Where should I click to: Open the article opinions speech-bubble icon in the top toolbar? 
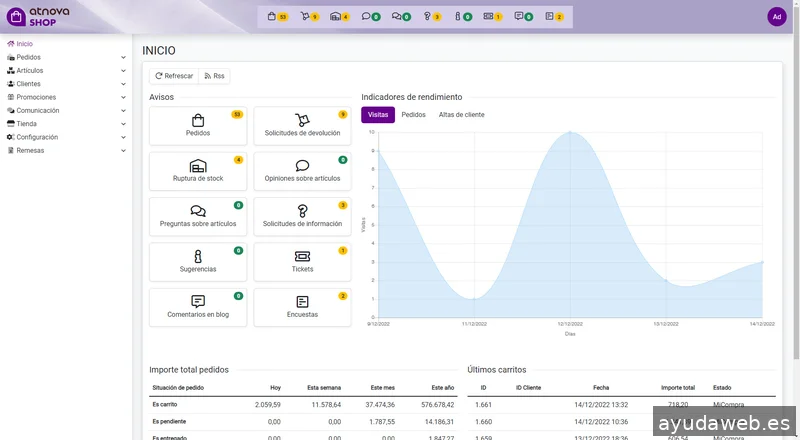366,16
